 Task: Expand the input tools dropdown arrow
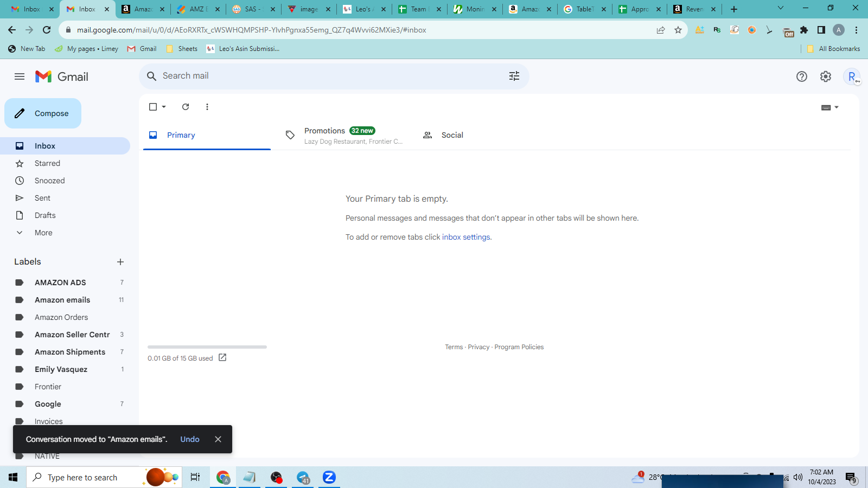[x=837, y=107]
